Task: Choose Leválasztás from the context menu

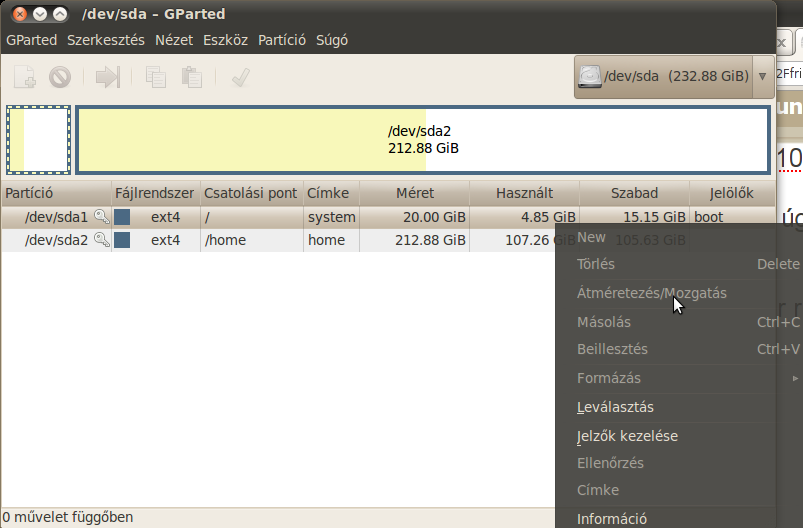Action: [x=615, y=407]
